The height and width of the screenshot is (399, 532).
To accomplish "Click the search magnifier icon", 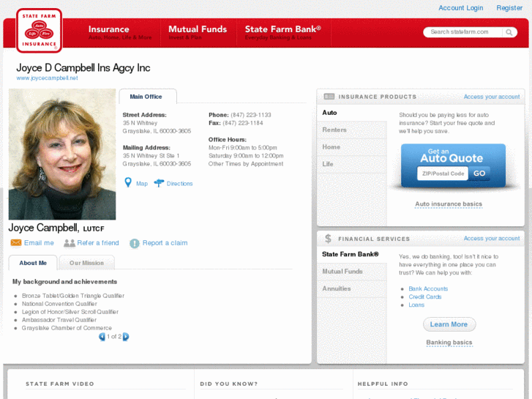I will [509, 32].
